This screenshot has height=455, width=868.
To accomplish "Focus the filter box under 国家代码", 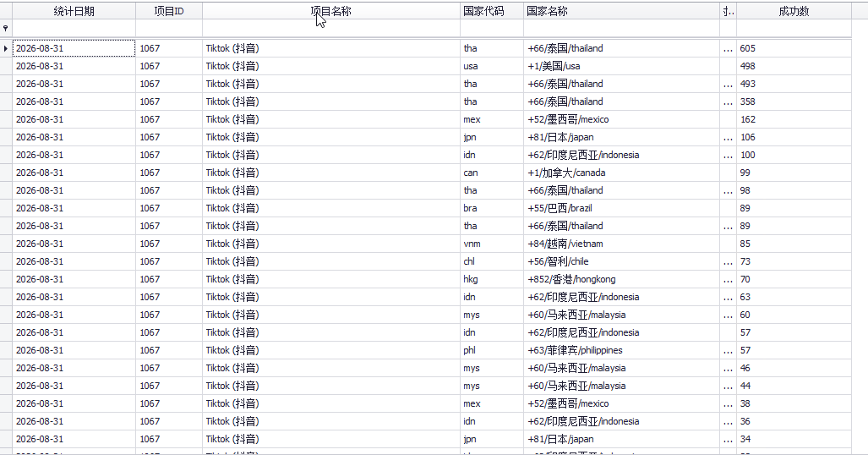I will [492, 28].
